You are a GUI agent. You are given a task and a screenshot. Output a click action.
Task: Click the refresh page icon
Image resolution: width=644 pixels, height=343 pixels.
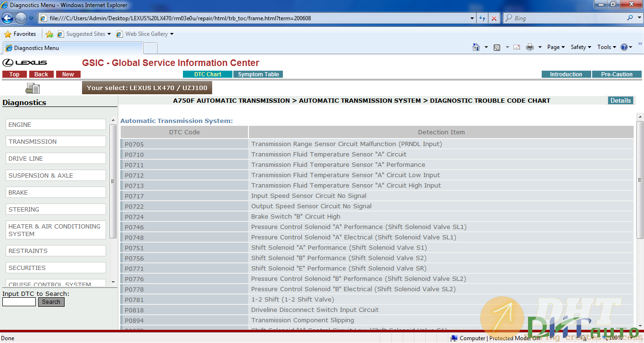click(x=482, y=18)
